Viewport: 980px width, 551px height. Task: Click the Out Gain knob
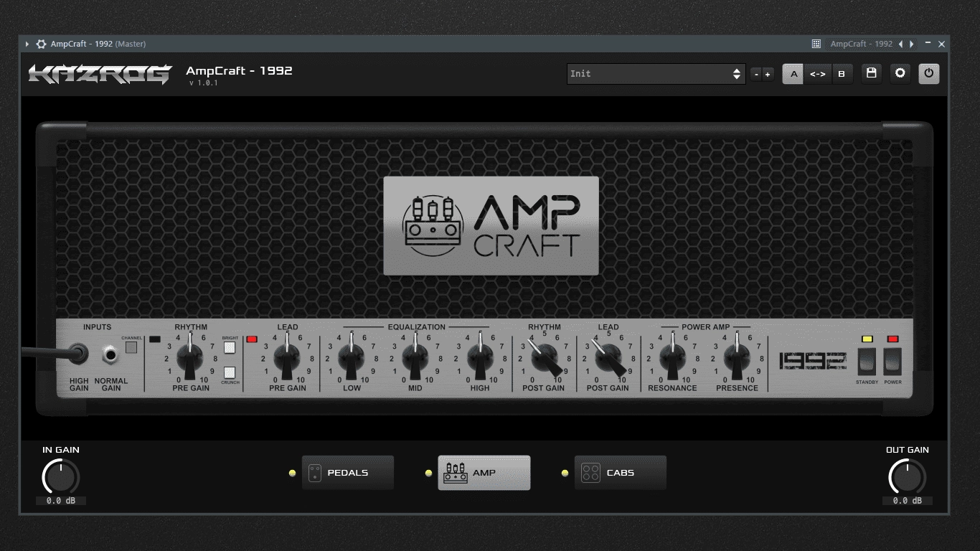(908, 476)
